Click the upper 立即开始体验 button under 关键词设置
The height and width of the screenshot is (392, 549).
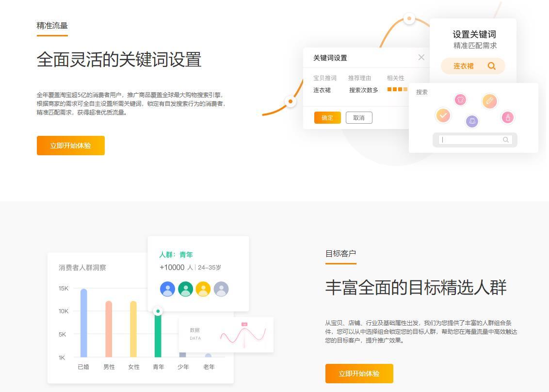71,146
